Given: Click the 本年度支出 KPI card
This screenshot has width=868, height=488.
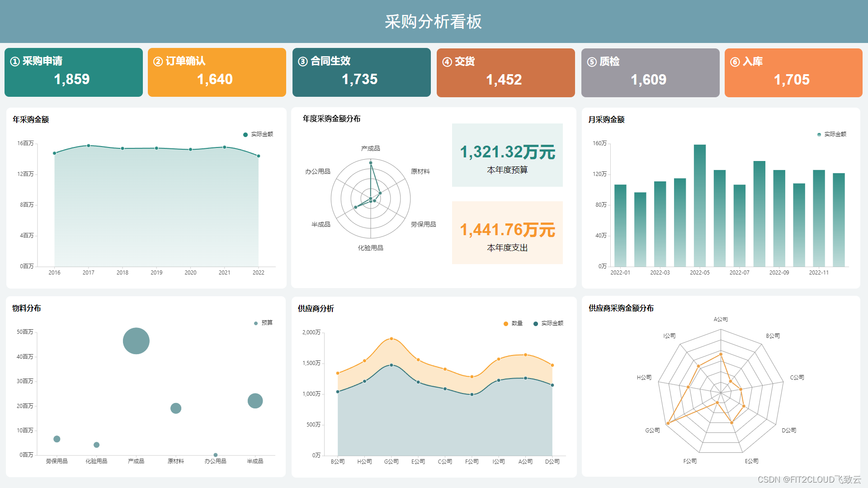Looking at the screenshot, I should pos(507,233).
